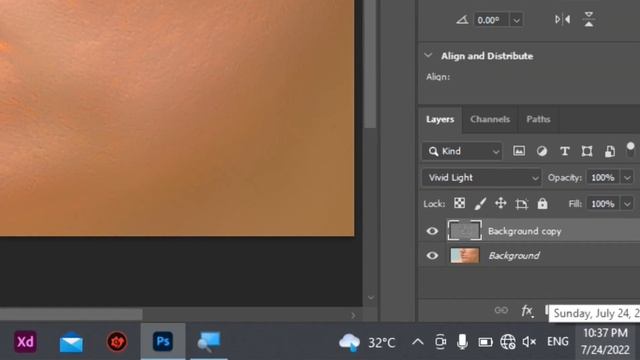
Task: Filter layers by pixel layers icon
Action: pos(519,151)
